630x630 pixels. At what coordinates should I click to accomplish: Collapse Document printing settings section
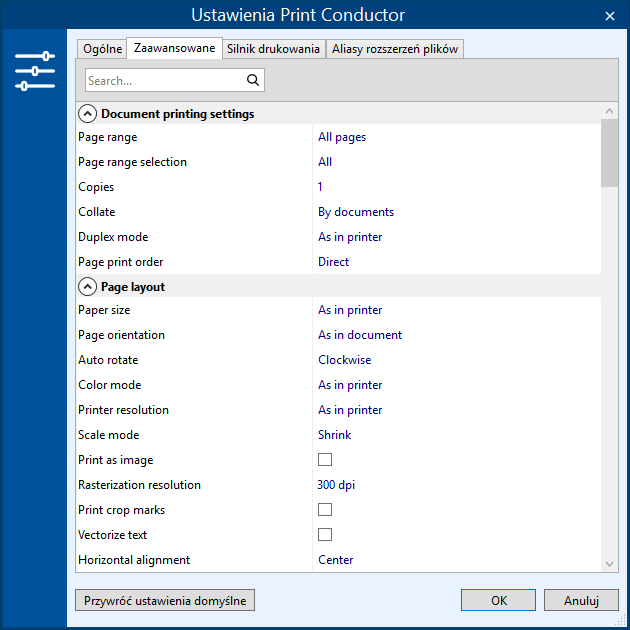87,114
